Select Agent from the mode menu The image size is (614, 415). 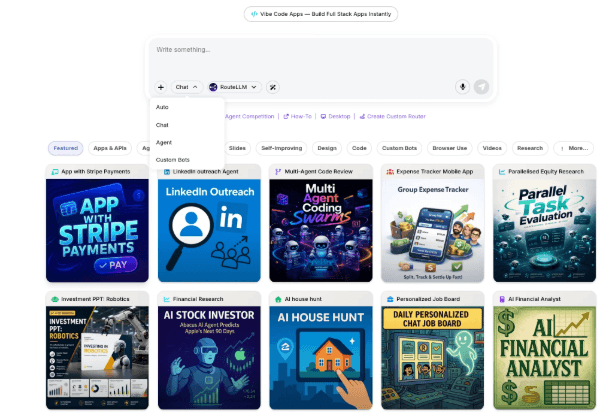[x=187, y=143]
